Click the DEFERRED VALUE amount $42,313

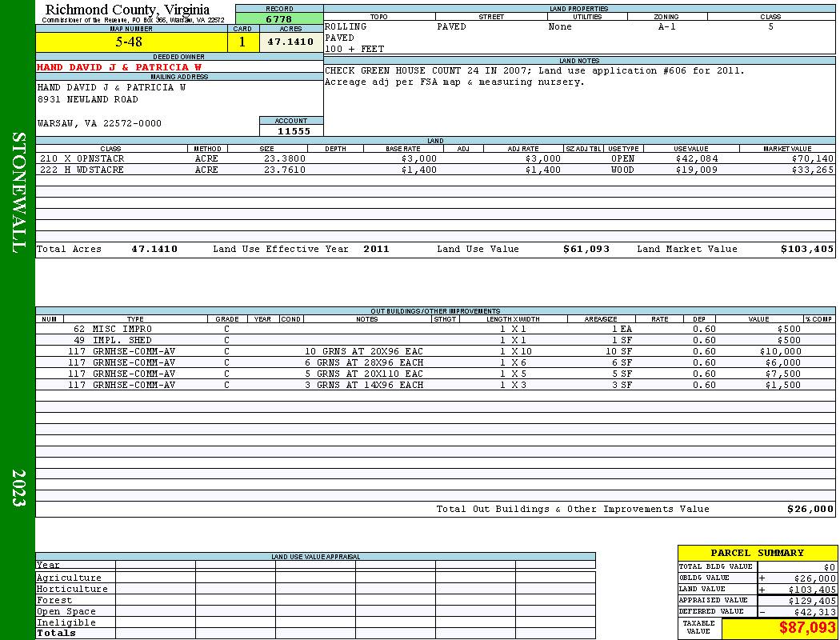pyautogui.click(x=814, y=612)
